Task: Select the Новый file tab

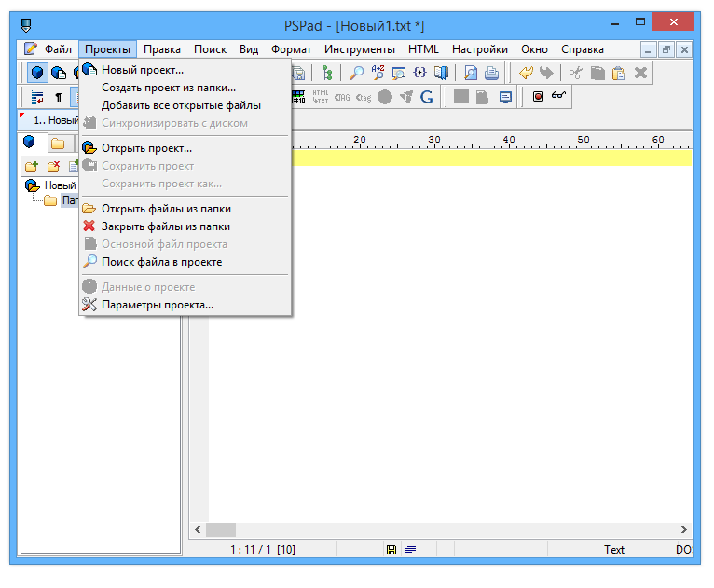Action: click(x=50, y=120)
